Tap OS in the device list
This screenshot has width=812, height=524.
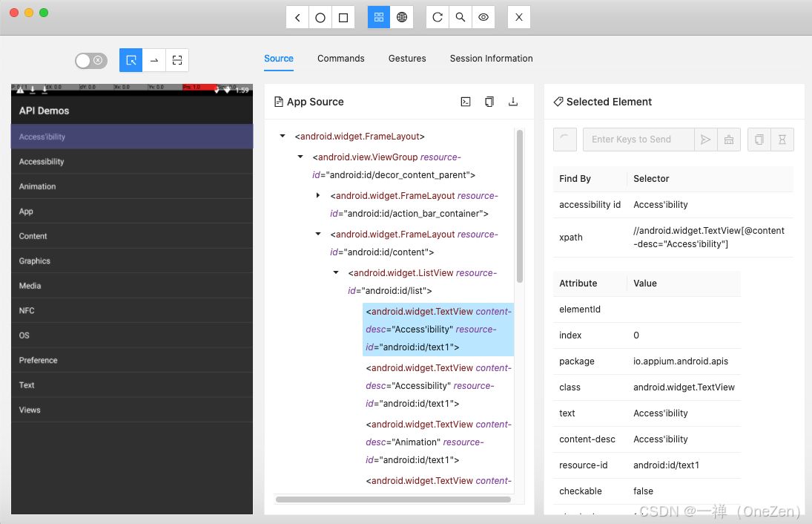132,335
